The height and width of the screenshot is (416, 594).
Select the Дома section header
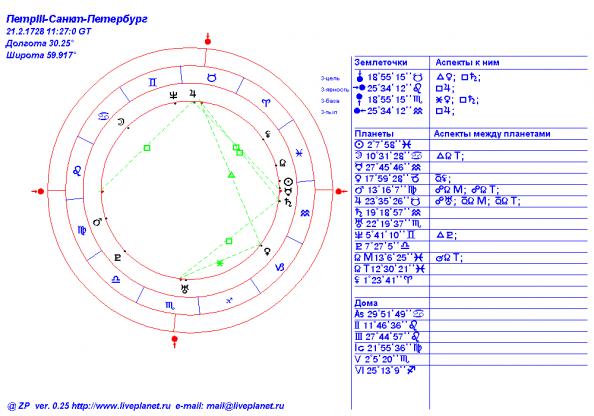tap(366, 303)
